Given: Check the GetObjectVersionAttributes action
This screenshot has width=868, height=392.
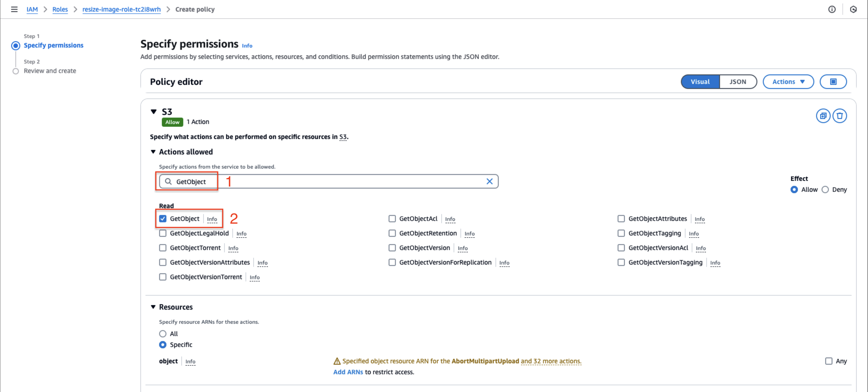Looking at the screenshot, I should tap(163, 262).
